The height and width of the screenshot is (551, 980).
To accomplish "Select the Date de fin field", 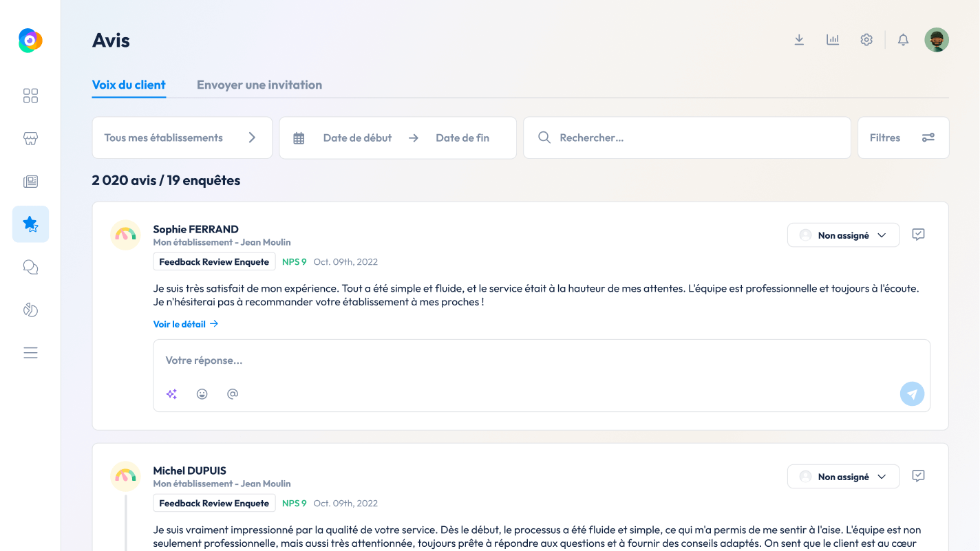I will click(x=462, y=138).
